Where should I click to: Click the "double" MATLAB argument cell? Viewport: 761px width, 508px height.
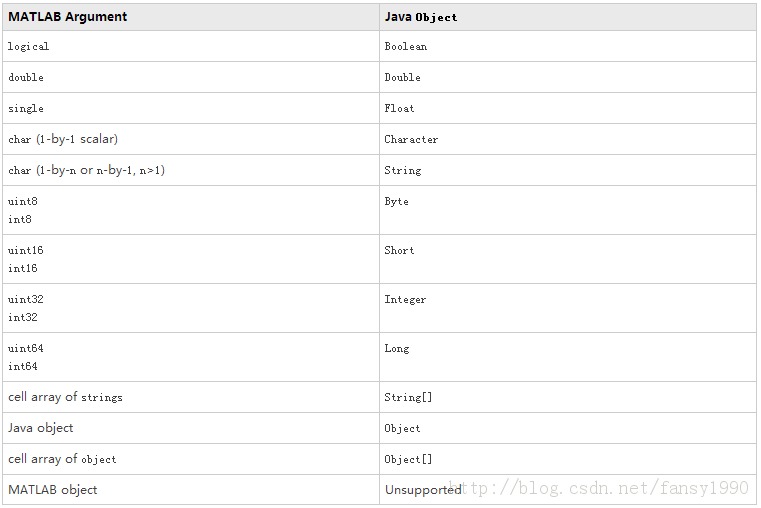click(26, 77)
